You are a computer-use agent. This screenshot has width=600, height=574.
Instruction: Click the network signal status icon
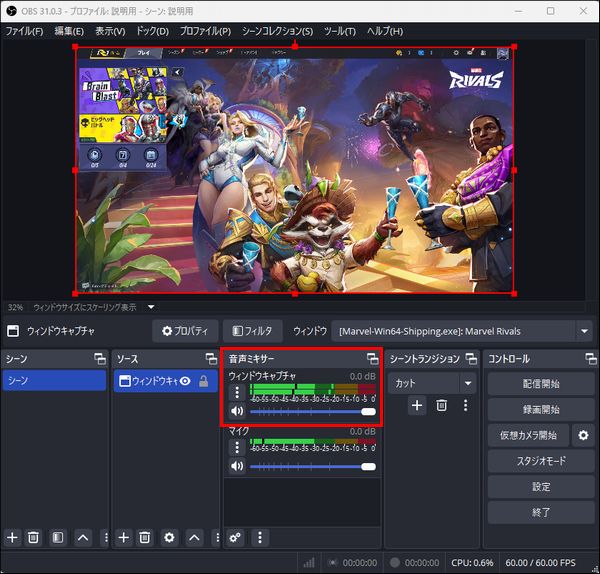(x=309, y=563)
